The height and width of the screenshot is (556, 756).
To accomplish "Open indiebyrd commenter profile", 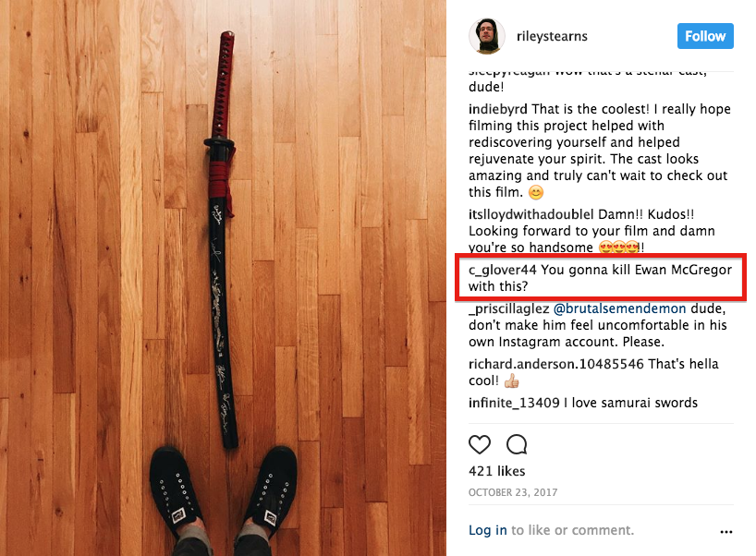I will [497, 109].
